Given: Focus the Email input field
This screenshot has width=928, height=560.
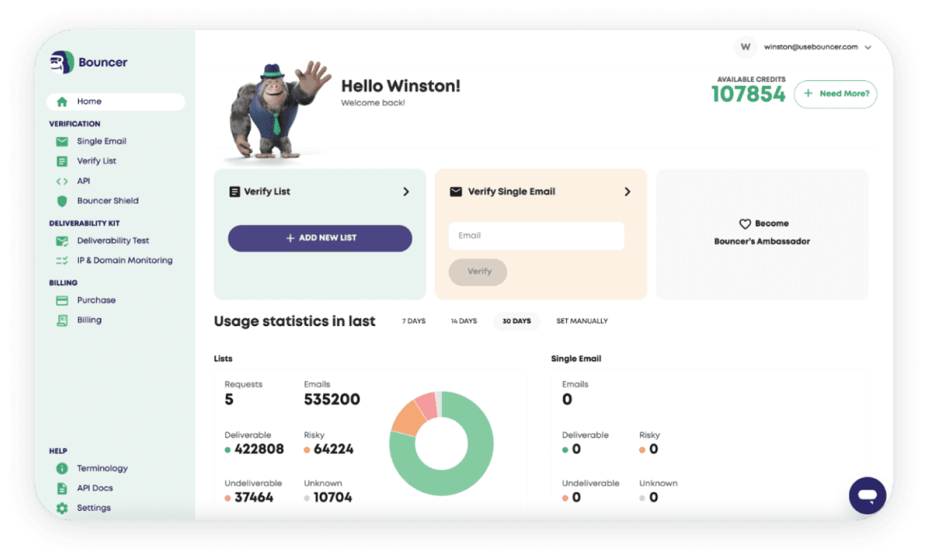Looking at the screenshot, I should pos(536,236).
